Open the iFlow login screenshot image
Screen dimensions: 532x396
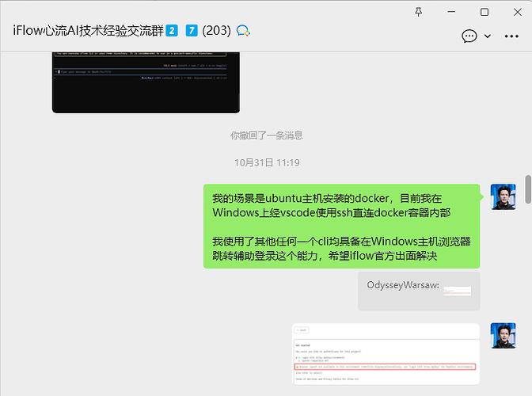click(x=386, y=353)
